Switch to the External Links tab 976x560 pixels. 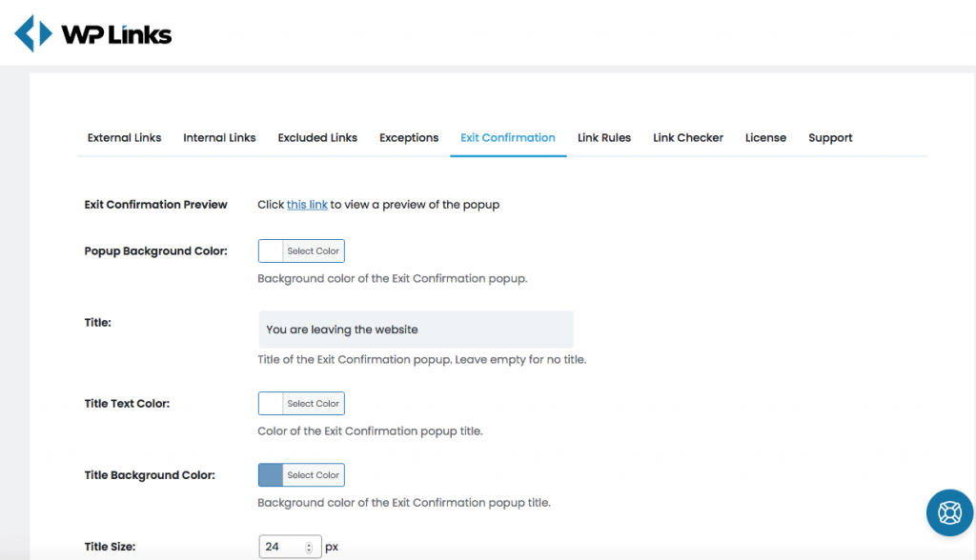124,137
